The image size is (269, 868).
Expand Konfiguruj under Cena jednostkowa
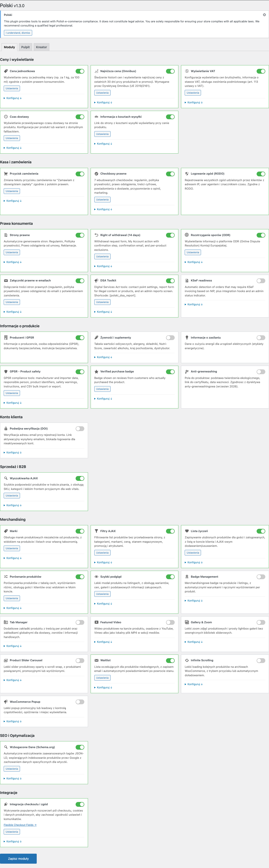tap(13, 98)
